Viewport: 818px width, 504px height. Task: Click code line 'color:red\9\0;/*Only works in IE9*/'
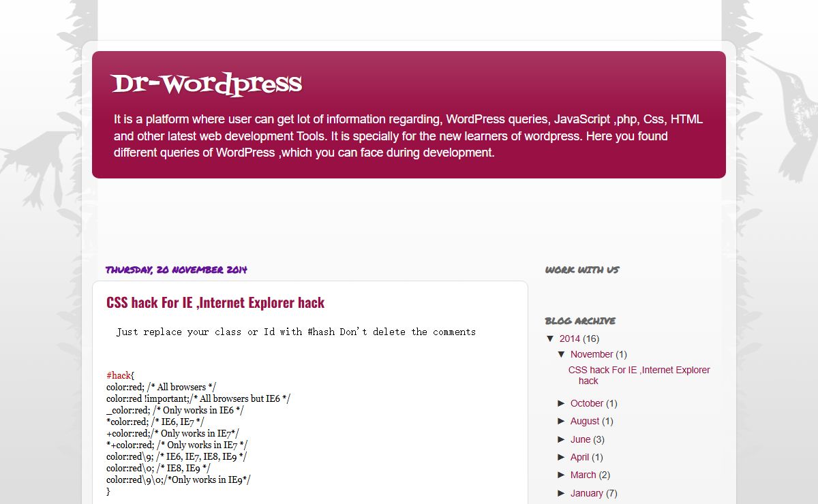179,479
